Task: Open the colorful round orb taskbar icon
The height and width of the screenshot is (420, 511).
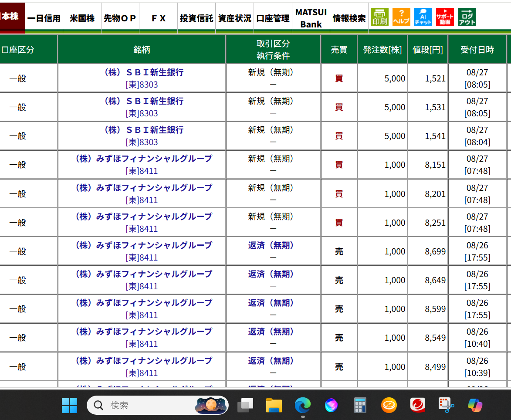Action: click(331, 405)
